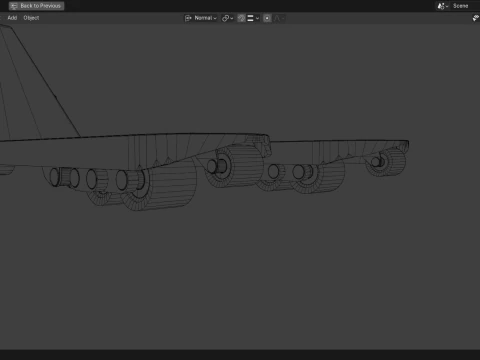Open the proportional editing falloff dropdown
The height and width of the screenshot is (360, 480).
tap(279, 18)
